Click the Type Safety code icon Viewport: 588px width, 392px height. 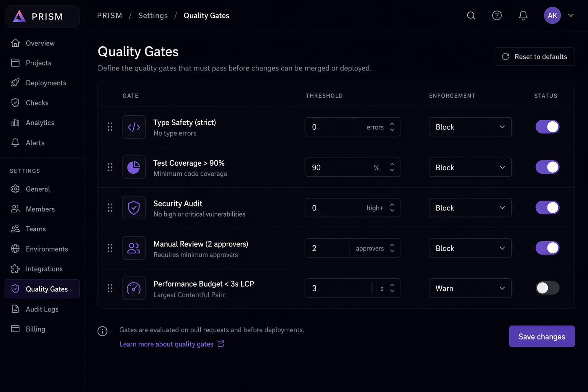[x=134, y=127]
